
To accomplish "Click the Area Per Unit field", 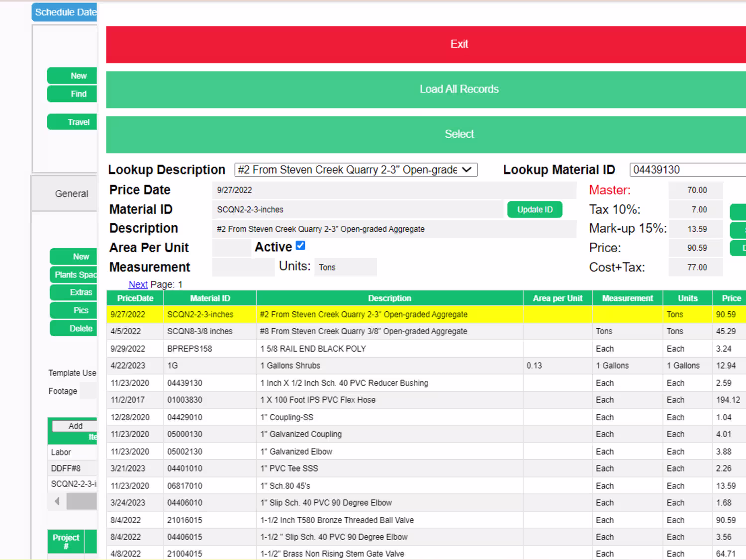I will tap(231, 248).
